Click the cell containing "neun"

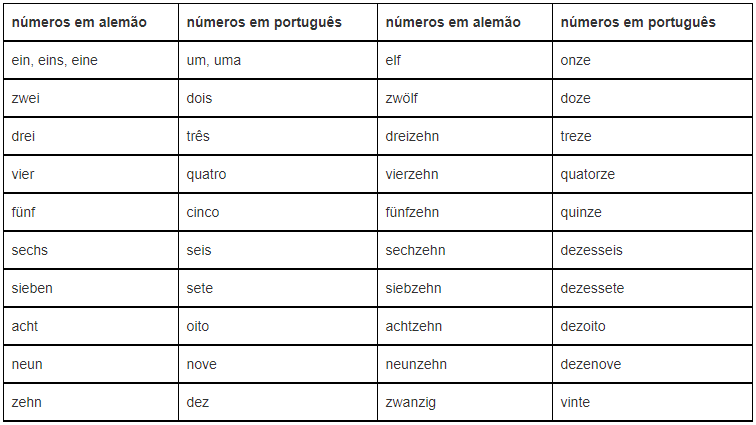(x=27, y=365)
